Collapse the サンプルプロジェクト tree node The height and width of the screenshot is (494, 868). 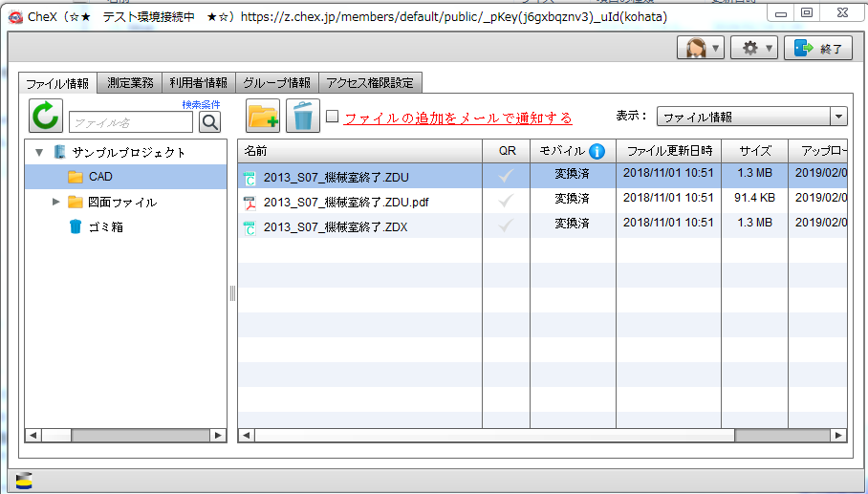point(39,152)
